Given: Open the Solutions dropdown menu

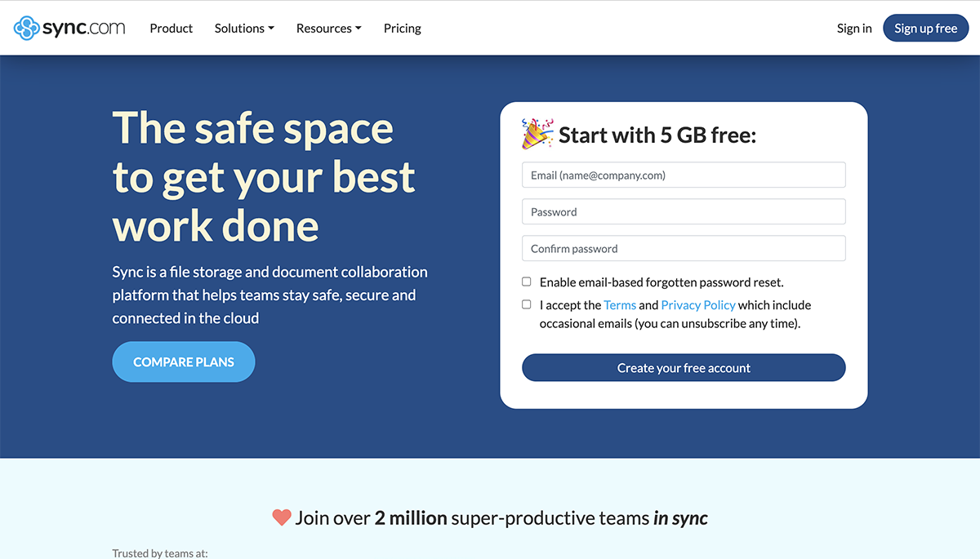Looking at the screenshot, I should point(239,28).
